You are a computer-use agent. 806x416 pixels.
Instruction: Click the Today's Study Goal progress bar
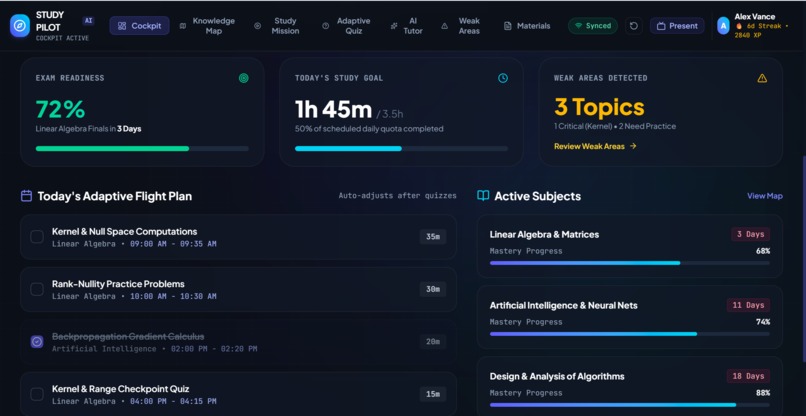(x=401, y=149)
